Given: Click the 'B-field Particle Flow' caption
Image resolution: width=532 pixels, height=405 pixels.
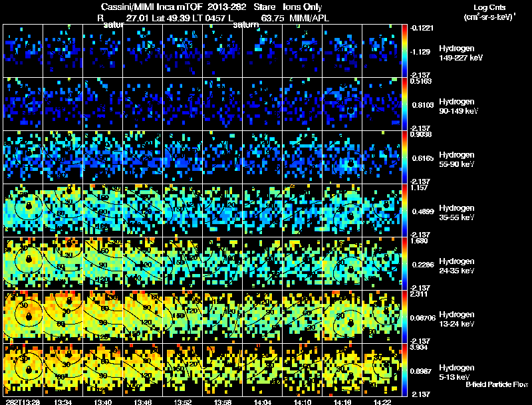Looking at the screenshot, I should point(497,384).
